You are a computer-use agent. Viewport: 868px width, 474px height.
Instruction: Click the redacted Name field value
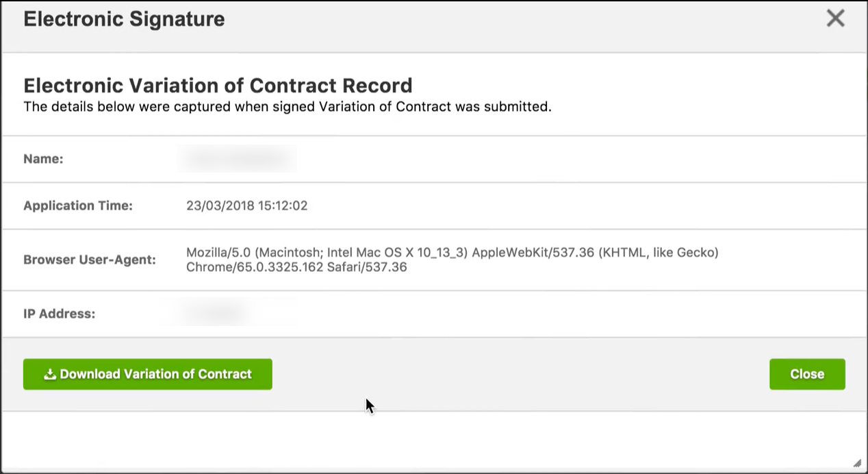pos(238,158)
